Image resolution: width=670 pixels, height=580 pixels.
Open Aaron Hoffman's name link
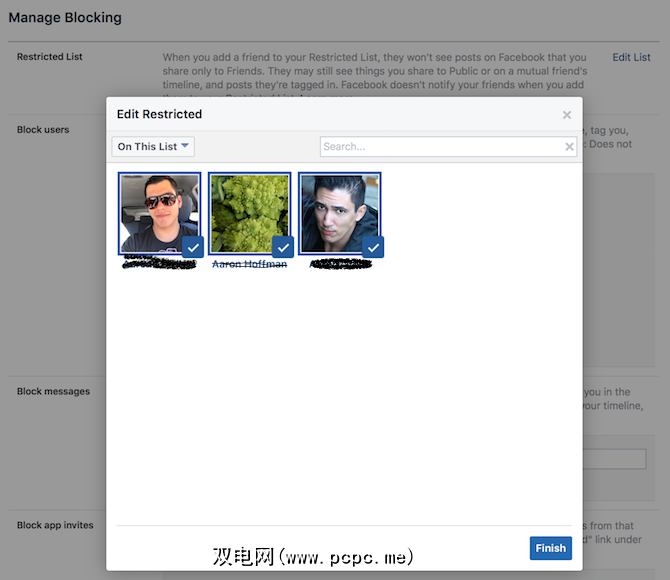click(x=250, y=264)
